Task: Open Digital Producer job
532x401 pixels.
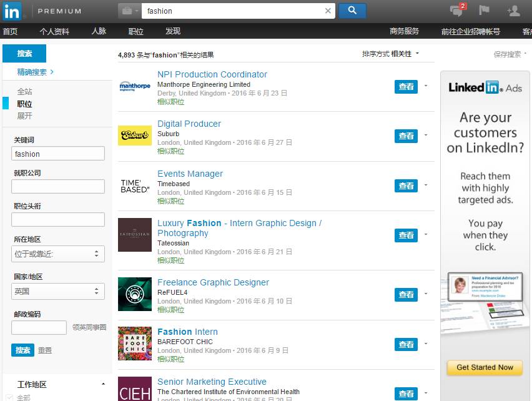Action: point(189,124)
